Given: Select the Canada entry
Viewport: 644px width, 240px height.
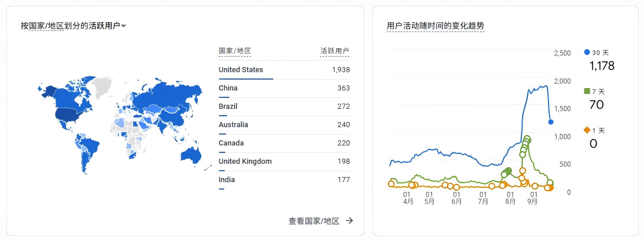Looking at the screenshot, I should click(284, 143).
